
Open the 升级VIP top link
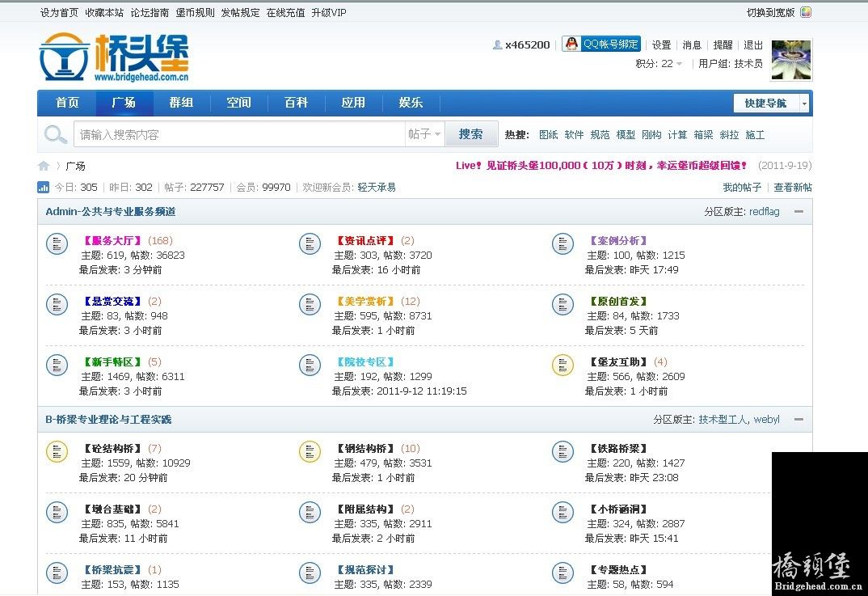click(x=329, y=12)
